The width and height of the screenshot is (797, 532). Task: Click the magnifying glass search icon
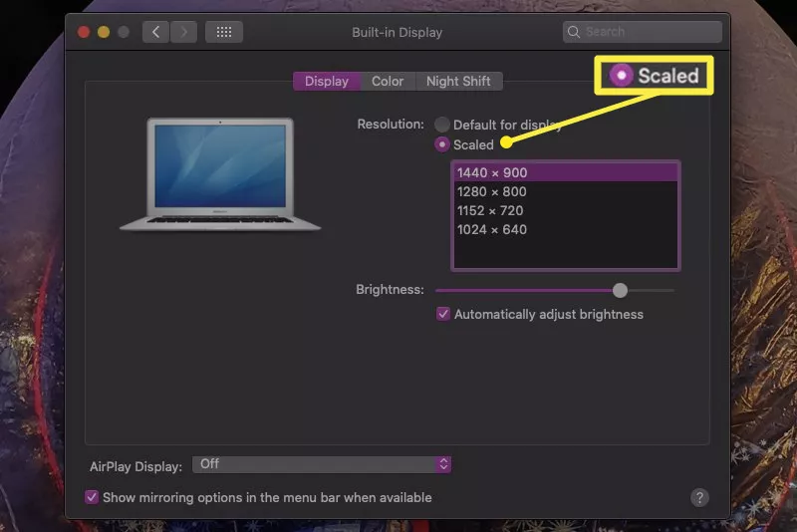click(574, 32)
